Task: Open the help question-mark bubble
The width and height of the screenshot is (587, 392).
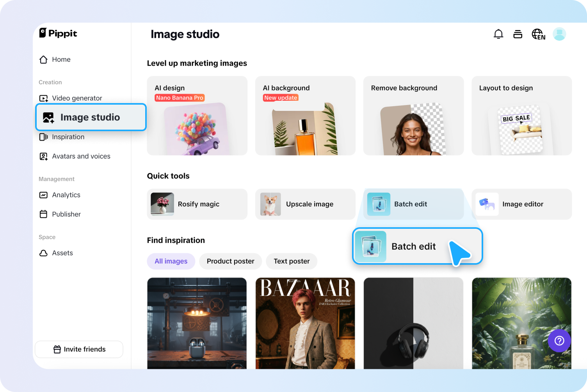Action: (x=559, y=340)
